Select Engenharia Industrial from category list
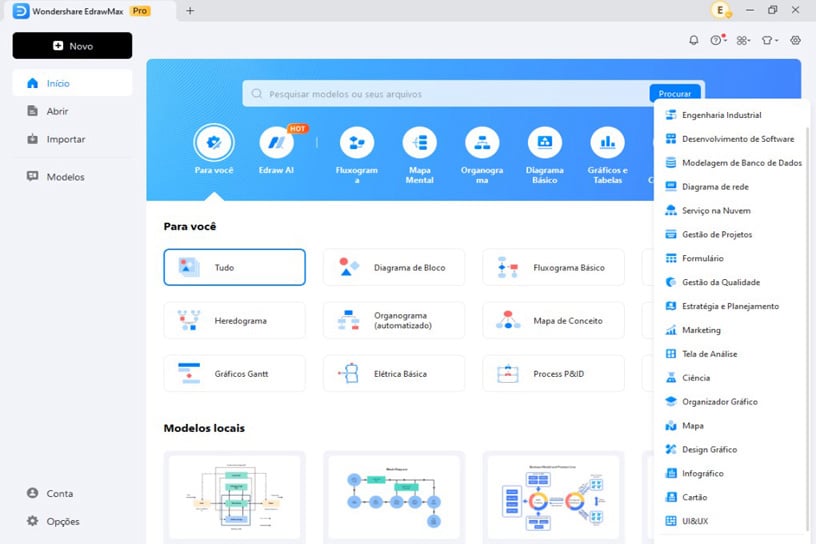This screenshot has width=816, height=544. 731,115
